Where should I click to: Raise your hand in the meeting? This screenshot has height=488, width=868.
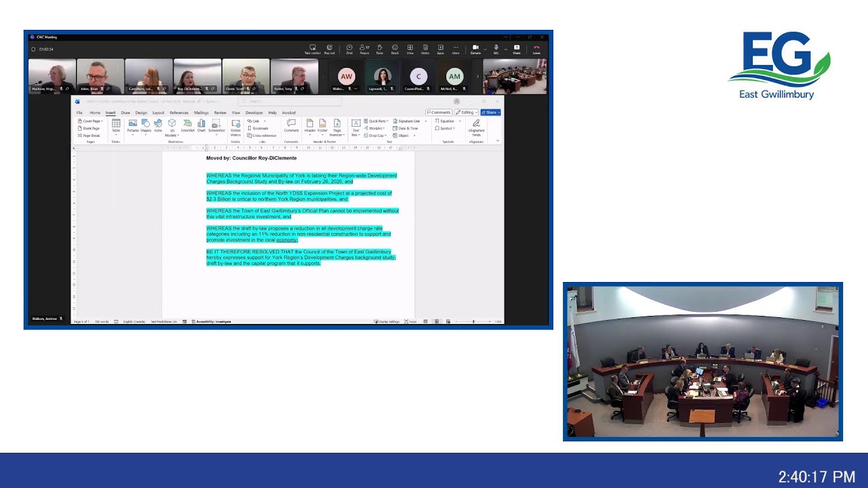[x=380, y=49]
